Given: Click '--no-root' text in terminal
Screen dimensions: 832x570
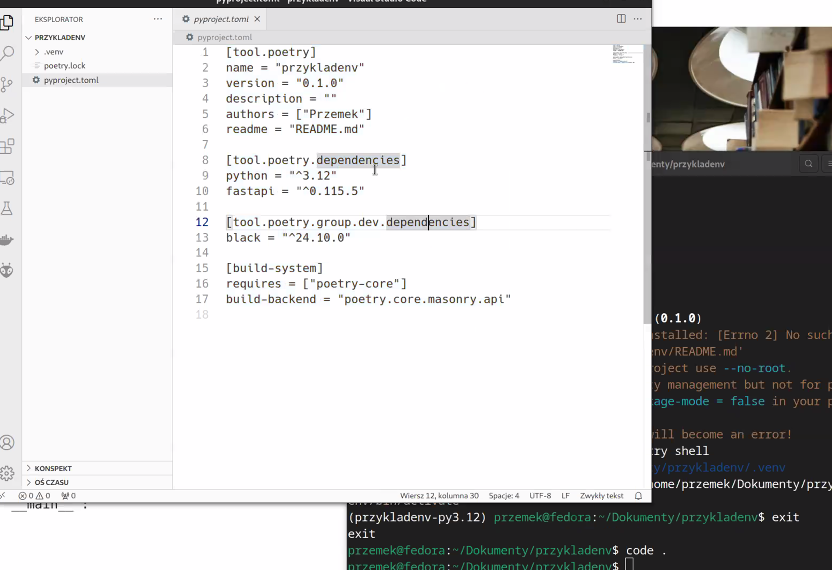Looking at the screenshot, I should 755,368.
